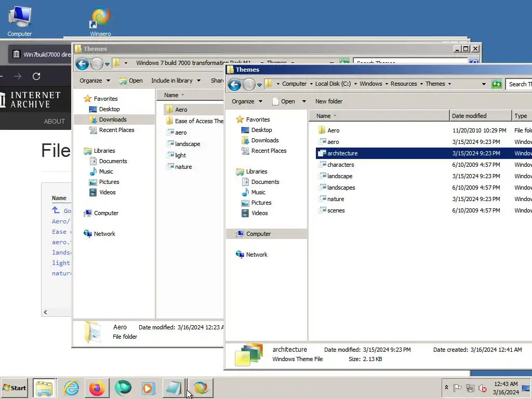This screenshot has width=532, height=399.
Task: Open Documents library in front window sidebar
Action: [265, 182]
